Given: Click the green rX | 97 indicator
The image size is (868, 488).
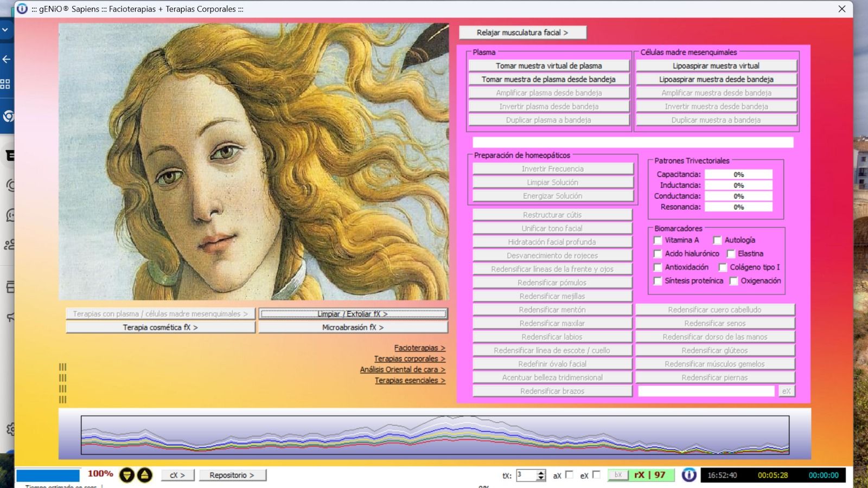Looking at the screenshot, I should point(650,475).
